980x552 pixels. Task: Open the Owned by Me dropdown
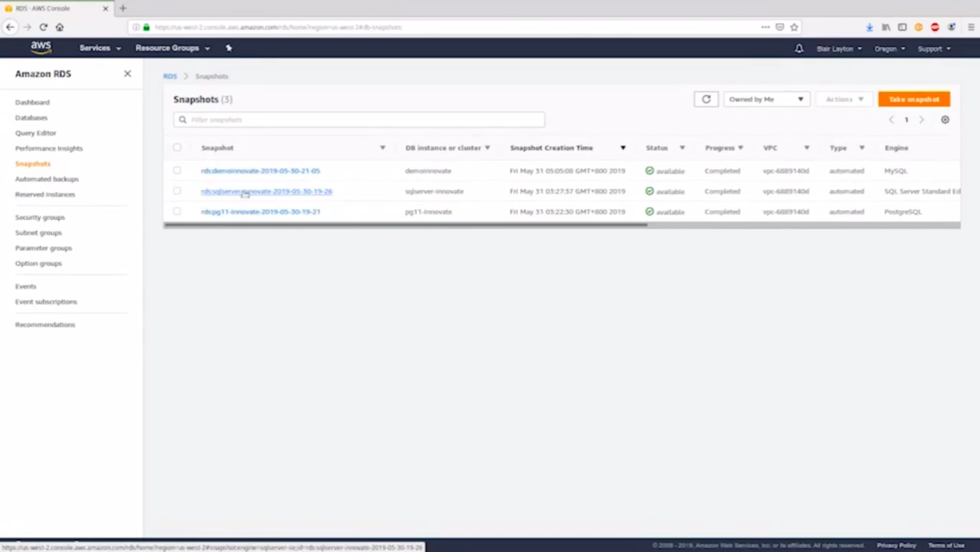tap(766, 99)
